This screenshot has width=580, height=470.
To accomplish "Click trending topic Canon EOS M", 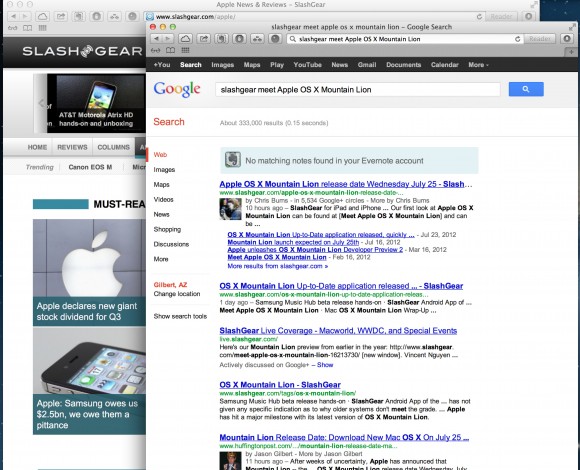I will click(90, 167).
